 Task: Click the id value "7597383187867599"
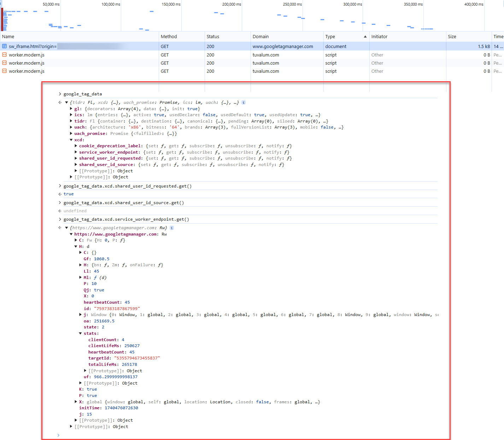117,309
